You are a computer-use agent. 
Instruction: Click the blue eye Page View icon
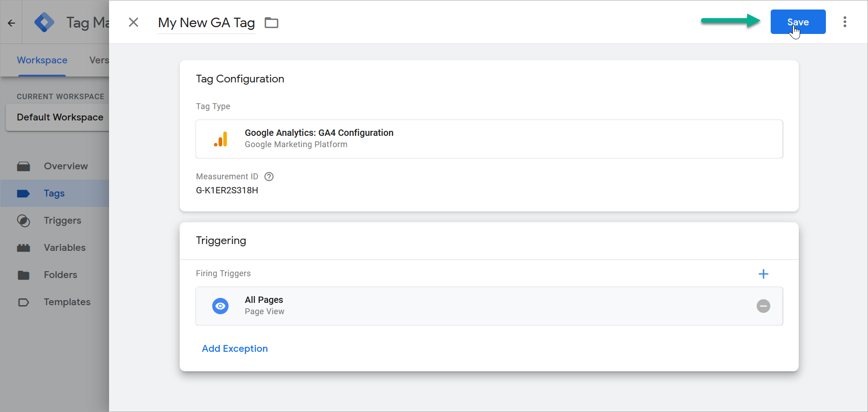pyautogui.click(x=220, y=306)
